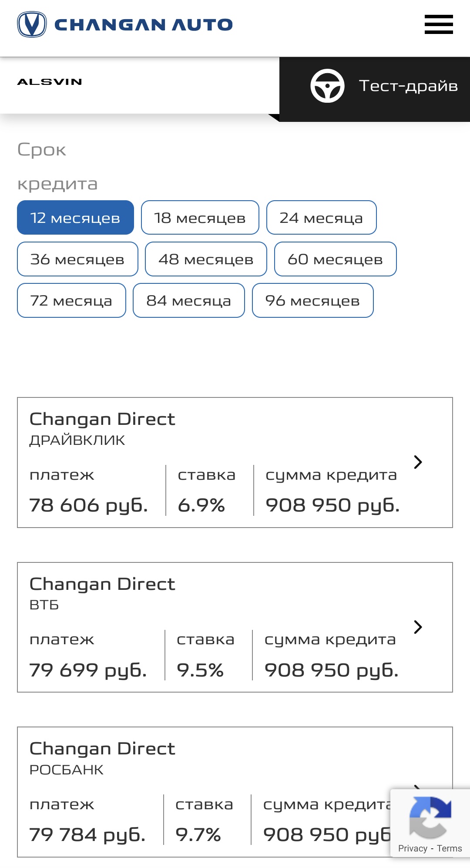Image resolution: width=470 pixels, height=868 pixels.
Task: Click the Changan Auto logo emblem
Action: [x=32, y=24]
